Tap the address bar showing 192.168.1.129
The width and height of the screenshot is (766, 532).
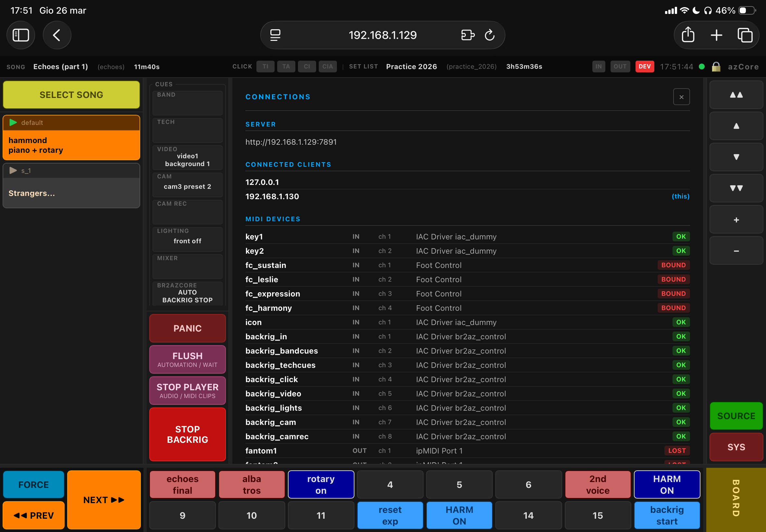(x=382, y=35)
